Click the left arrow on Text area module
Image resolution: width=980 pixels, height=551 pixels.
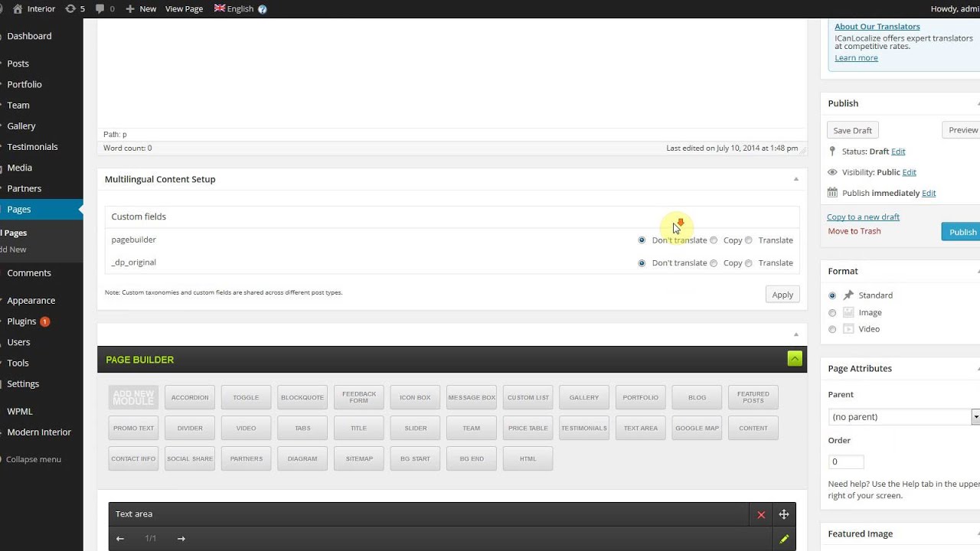[120, 539]
